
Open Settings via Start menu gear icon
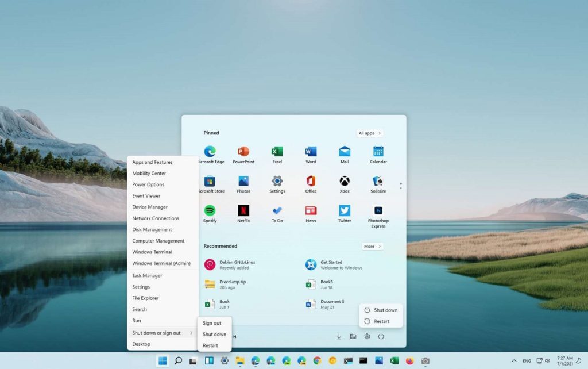click(x=367, y=336)
